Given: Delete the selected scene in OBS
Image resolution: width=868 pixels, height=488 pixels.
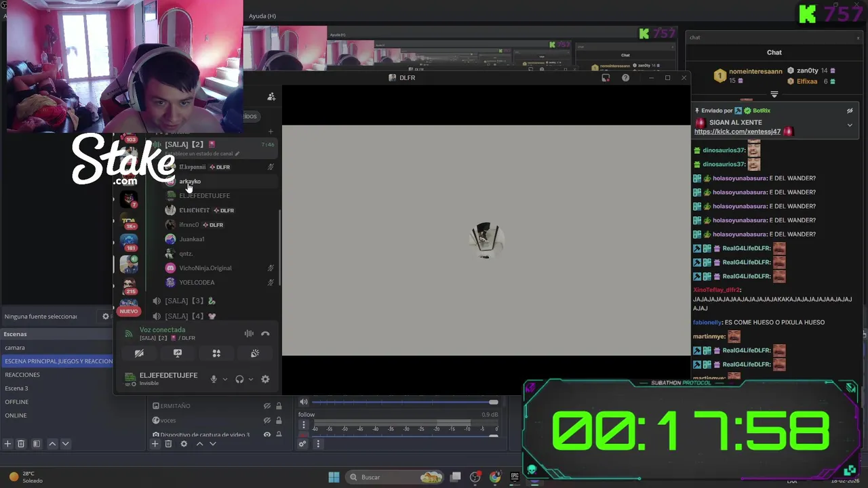Looking at the screenshot, I should click(x=21, y=444).
